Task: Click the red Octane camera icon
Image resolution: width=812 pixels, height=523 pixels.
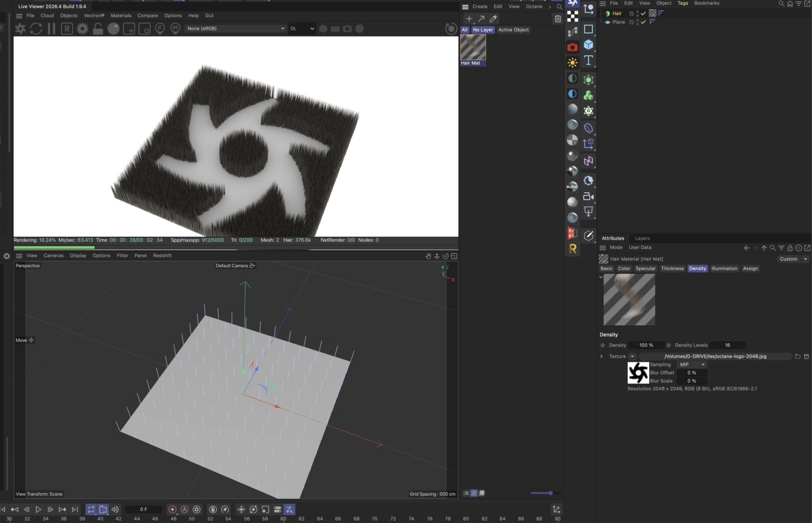Action: coord(572,47)
